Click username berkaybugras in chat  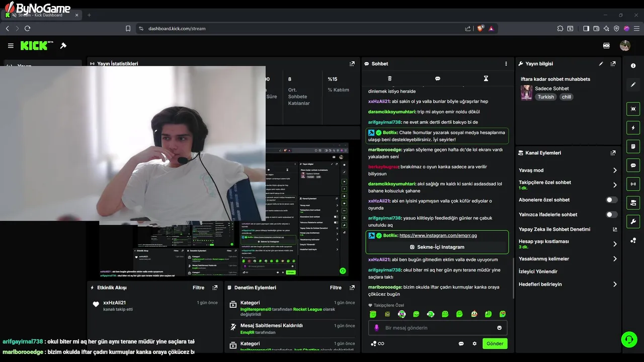click(383, 167)
